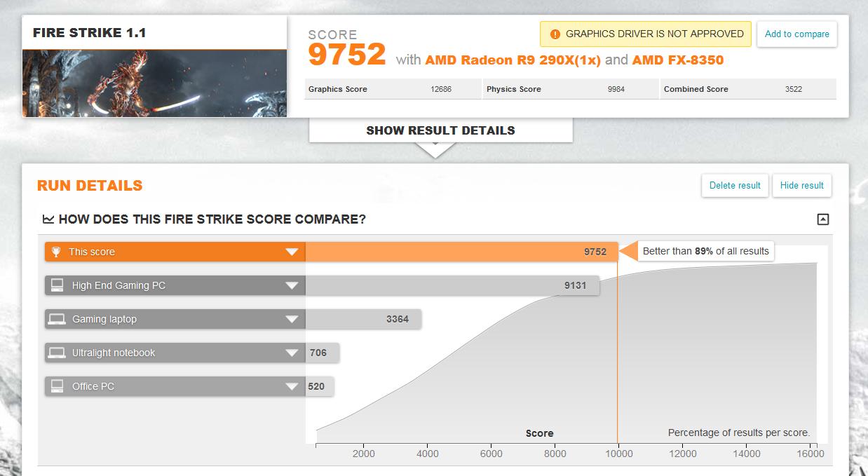This screenshot has height=476, width=868.
Task: Click the orange This score bar showing 9752
Action: click(x=461, y=252)
